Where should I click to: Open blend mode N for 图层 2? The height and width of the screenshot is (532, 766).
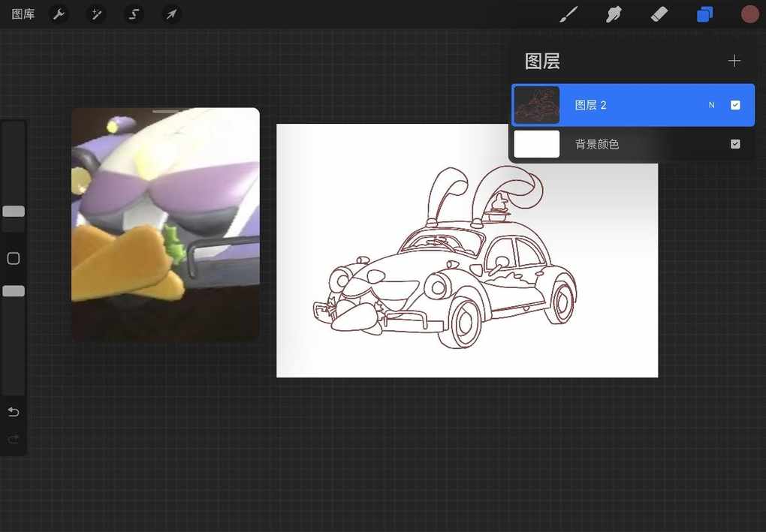click(x=711, y=105)
